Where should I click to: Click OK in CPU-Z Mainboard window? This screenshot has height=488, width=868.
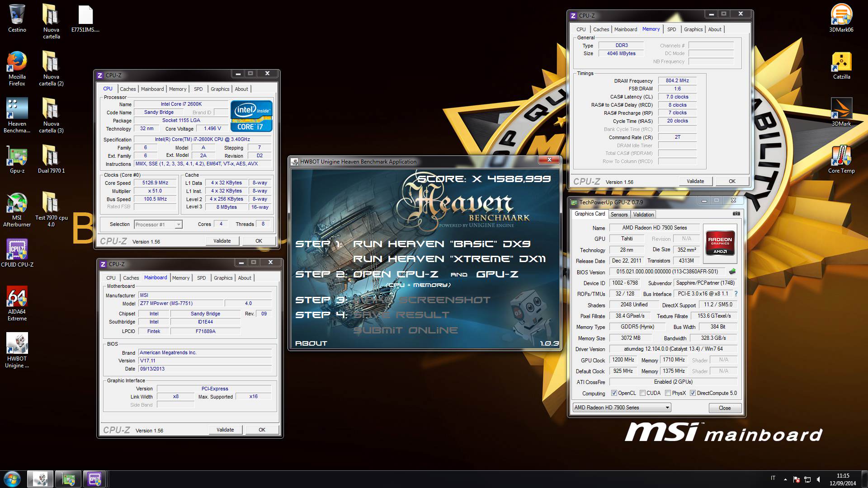pyautogui.click(x=262, y=430)
